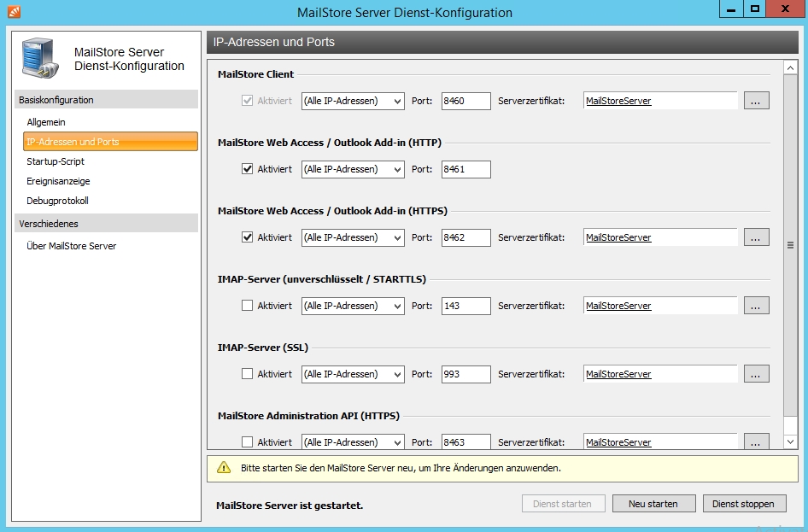Click the port field containing 8460
The width and height of the screenshot is (808, 532).
(x=465, y=101)
